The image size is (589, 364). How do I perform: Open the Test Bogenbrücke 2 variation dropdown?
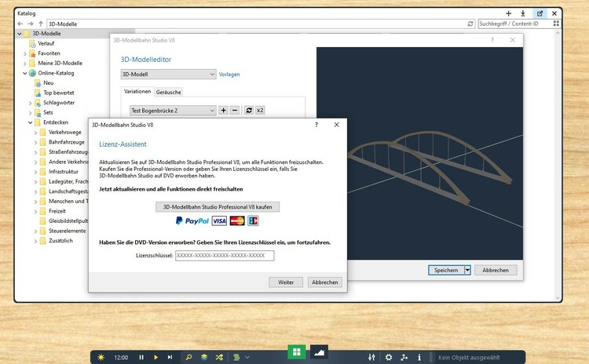(173, 111)
